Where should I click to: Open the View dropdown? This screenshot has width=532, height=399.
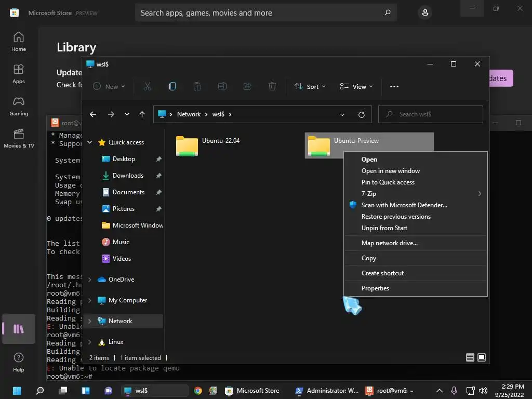click(x=356, y=87)
